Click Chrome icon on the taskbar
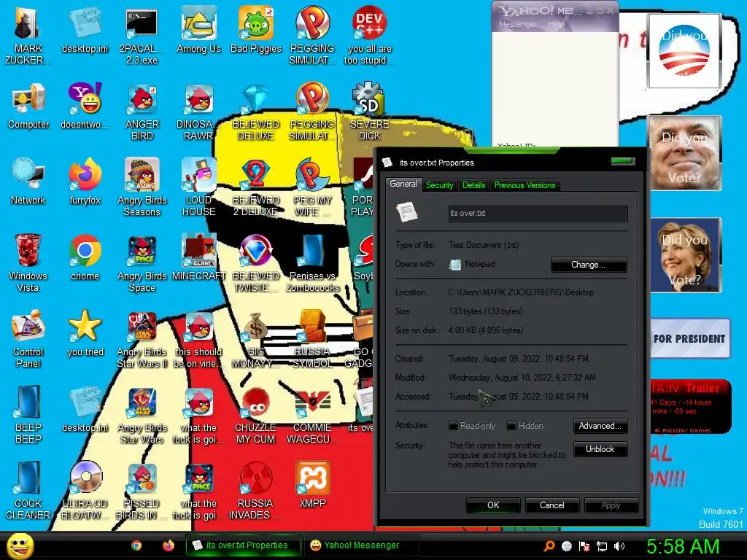 136,545
